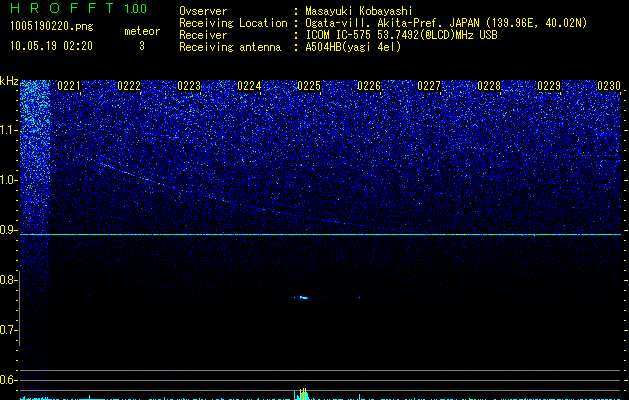The width and height of the screenshot is (629, 400).
Task: Click the 0226 time marker
Action: pos(369,86)
